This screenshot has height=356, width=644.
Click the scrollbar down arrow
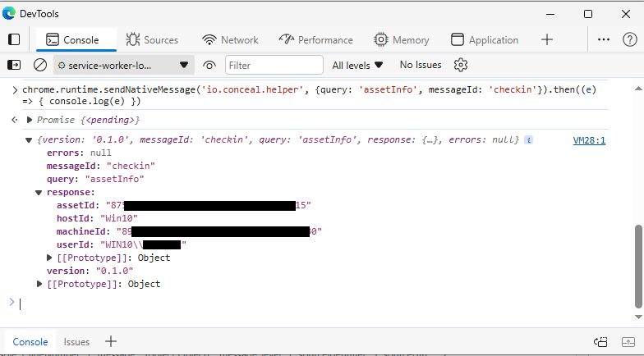click(638, 317)
